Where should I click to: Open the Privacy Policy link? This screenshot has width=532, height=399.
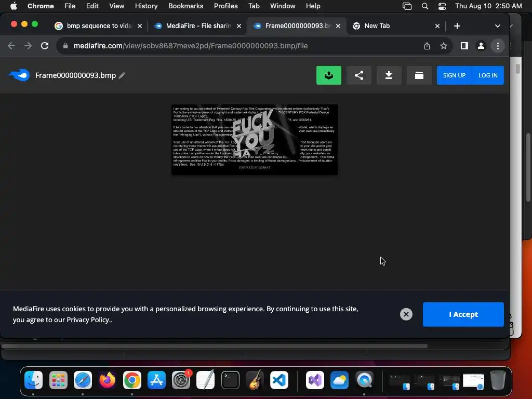coord(88,320)
